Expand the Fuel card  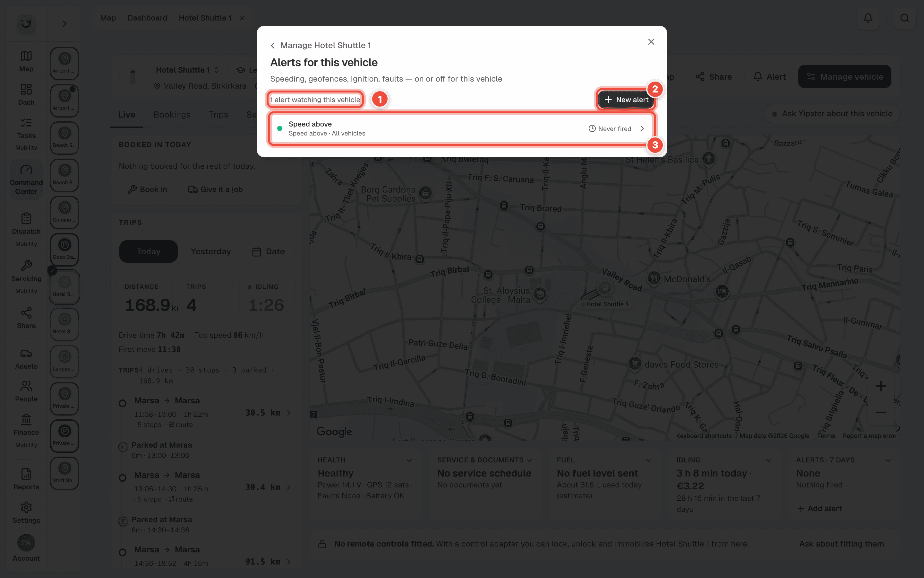tap(648, 460)
